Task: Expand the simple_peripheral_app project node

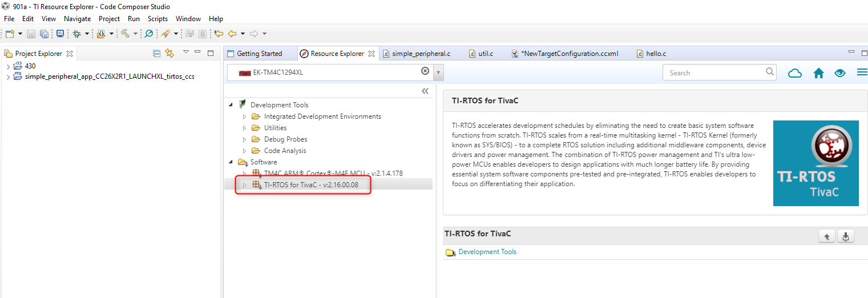Action: tap(7, 76)
